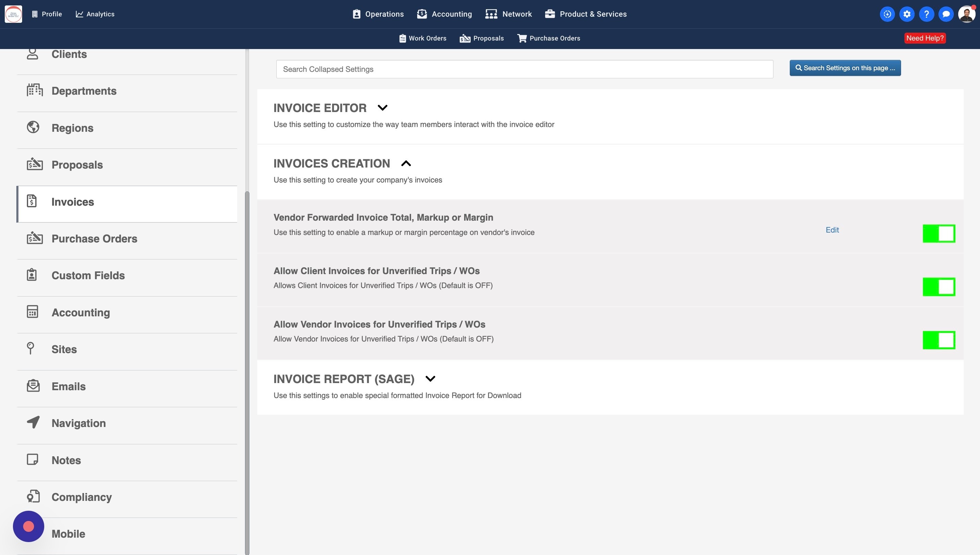Click the Emails envelope icon
980x555 pixels.
tap(33, 385)
